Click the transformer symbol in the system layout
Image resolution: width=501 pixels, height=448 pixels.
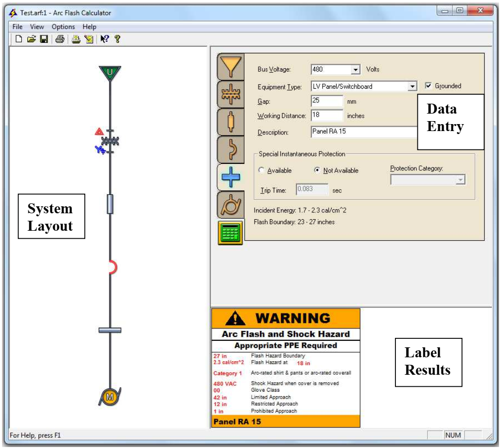[x=110, y=142]
